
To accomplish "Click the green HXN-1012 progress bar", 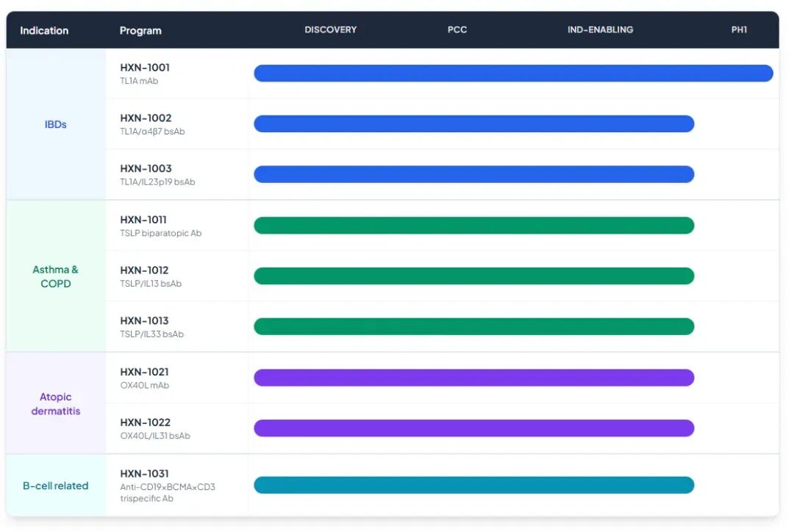I will coord(474,276).
